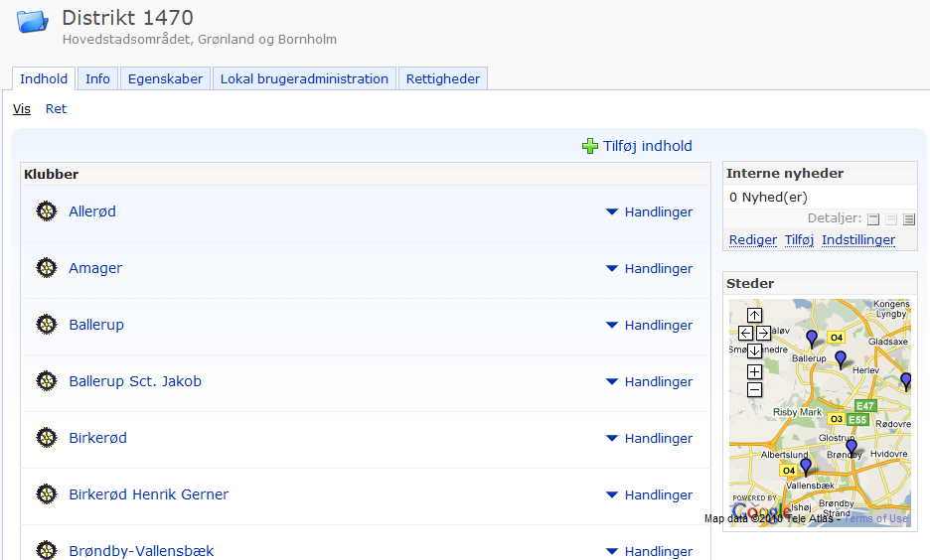Click Indstillinger under Interne nyheder
Viewport: 930px width, 560px height.
857,240
